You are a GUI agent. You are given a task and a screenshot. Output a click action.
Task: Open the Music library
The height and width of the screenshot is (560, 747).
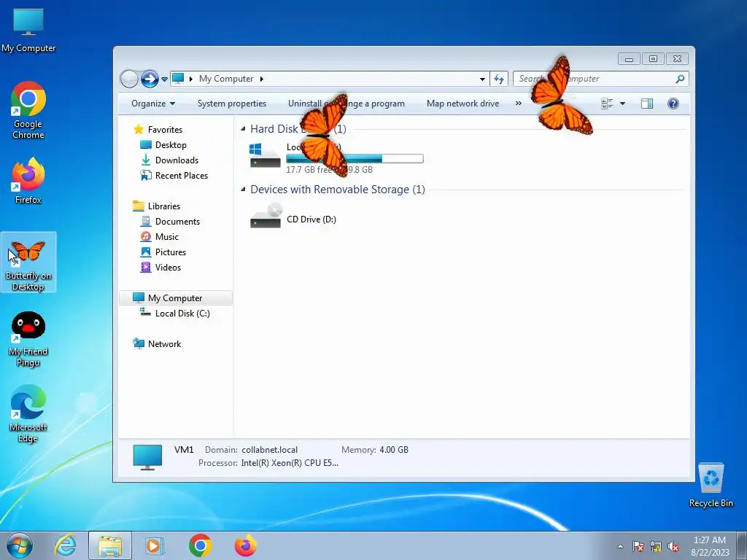pyautogui.click(x=167, y=237)
